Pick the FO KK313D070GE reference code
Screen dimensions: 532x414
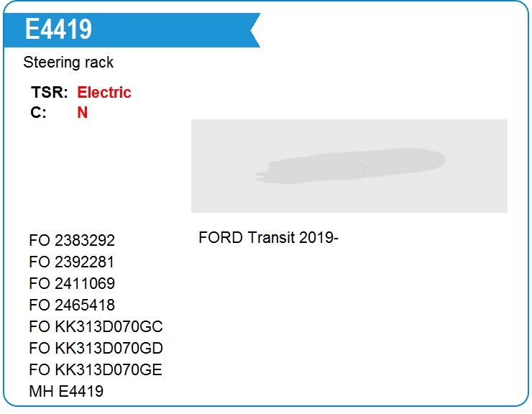click(96, 370)
